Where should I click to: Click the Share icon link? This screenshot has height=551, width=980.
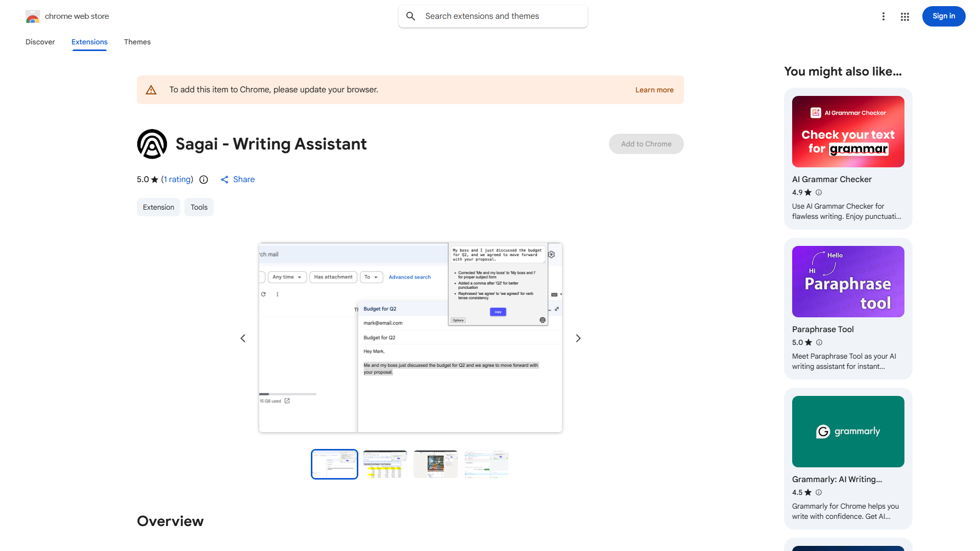[225, 180]
